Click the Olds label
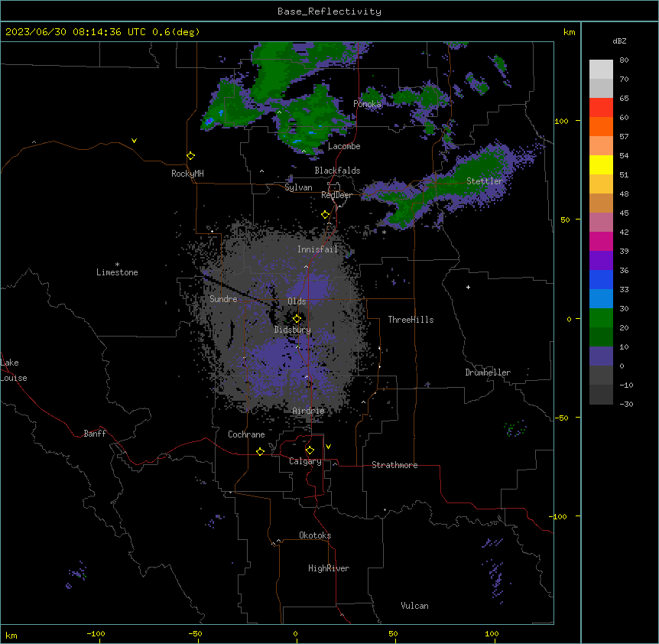Viewport: 659px width, 644px height. [297, 301]
